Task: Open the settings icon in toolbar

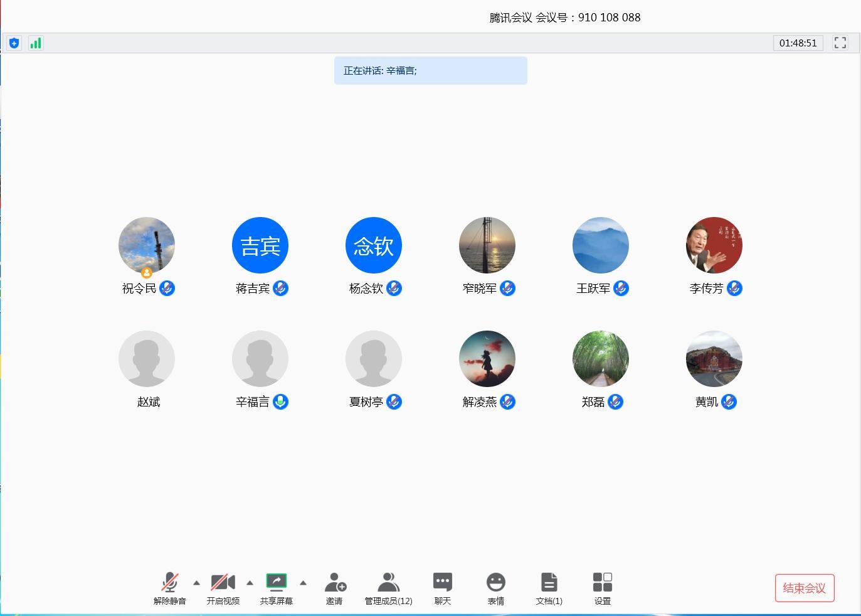Action: click(602, 588)
